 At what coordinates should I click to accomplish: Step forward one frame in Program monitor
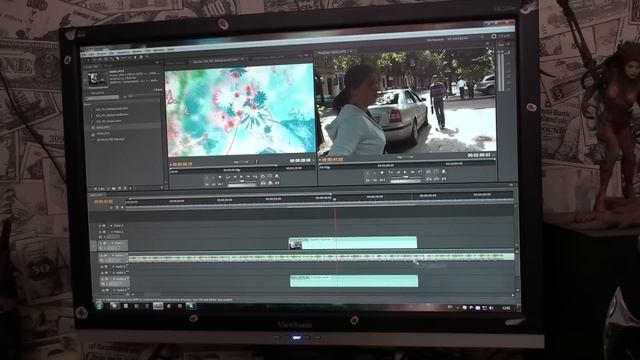[413, 172]
